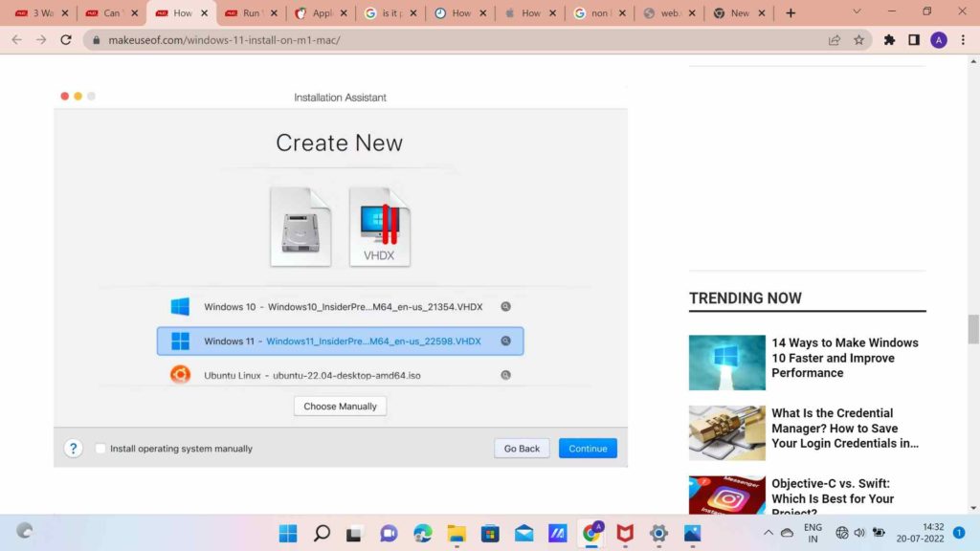The image size is (980, 551).
Task: Check 'Install operating system manually' checkbox
Action: tap(100, 449)
